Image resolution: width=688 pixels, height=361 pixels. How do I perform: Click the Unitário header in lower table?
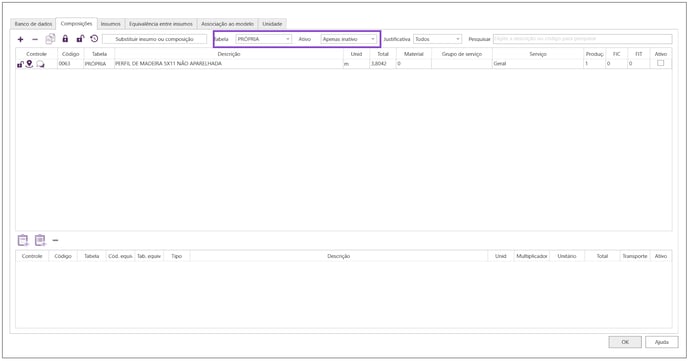point(567,256)
